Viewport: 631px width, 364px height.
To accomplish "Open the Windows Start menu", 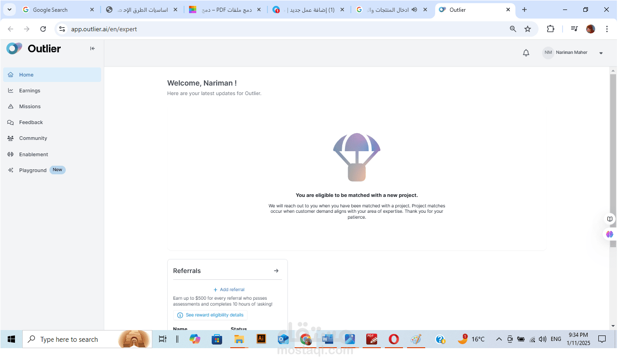I will click(11, 339).
